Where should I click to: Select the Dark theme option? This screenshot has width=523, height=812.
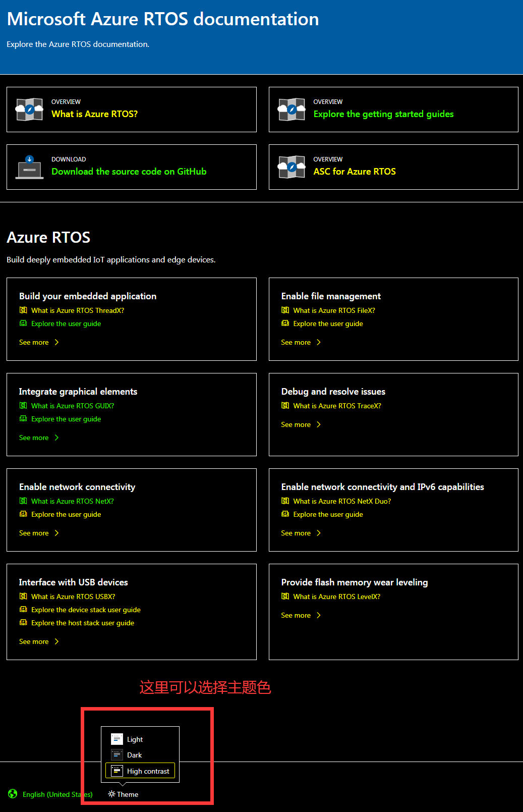point(140,754)
